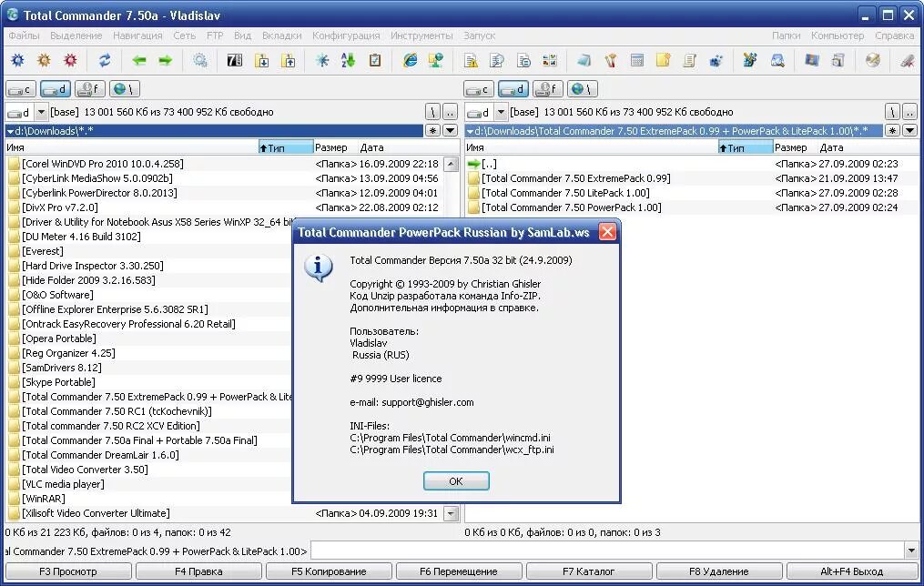Open network neighborhood button in right panel

(x=583, y=89)
